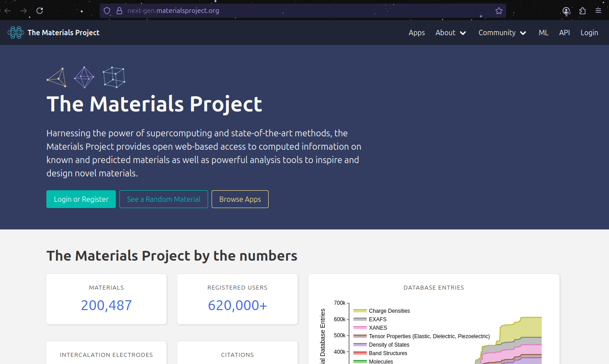
Task: Click the Citations card heading
Action: [x=237, y=355]
